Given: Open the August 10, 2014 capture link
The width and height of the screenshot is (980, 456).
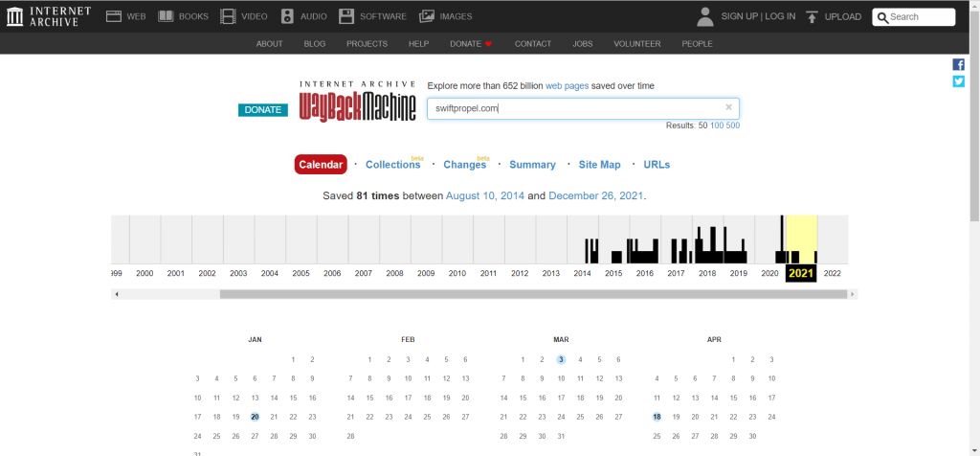Looking at the screenshot, I should tap(484, 195).
